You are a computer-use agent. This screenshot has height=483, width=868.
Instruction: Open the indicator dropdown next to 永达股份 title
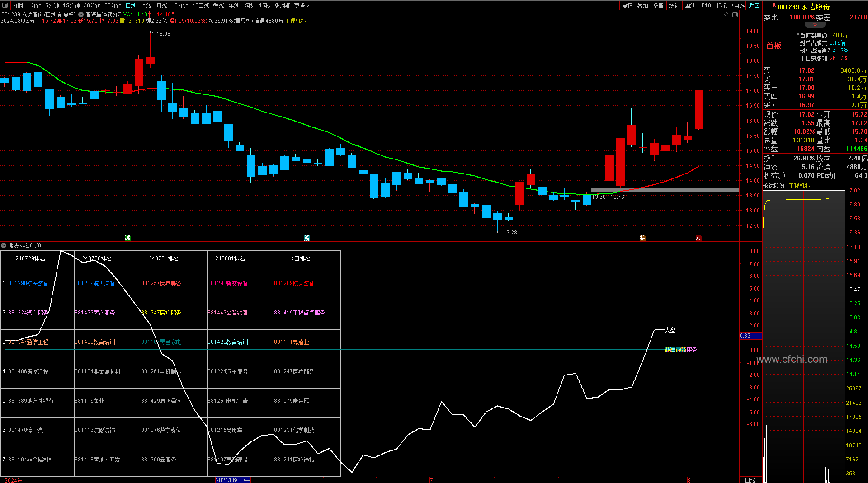pos(81,14)
